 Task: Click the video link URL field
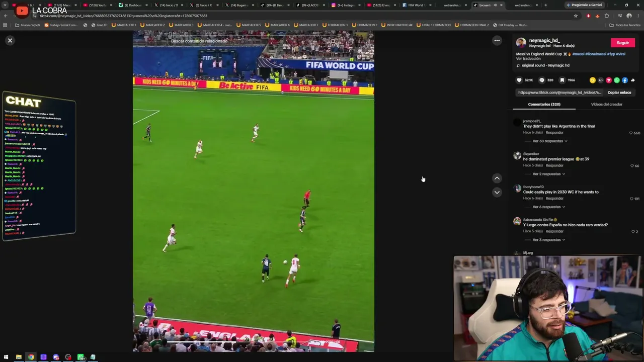click(x=559, y=93)
